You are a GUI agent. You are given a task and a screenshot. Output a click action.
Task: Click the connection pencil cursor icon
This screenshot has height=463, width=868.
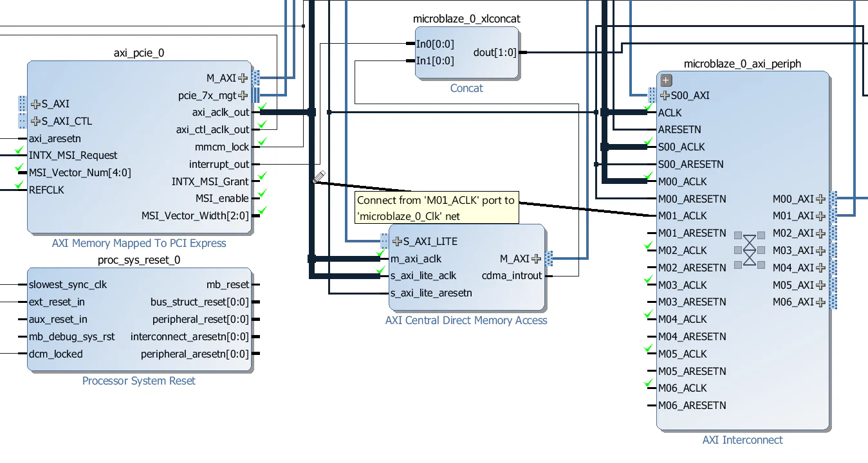point(319,178)
